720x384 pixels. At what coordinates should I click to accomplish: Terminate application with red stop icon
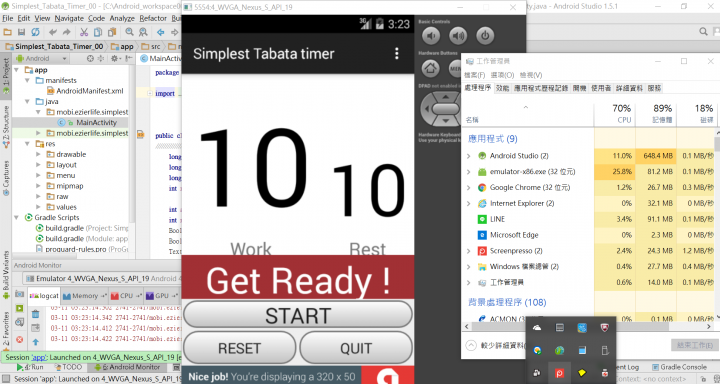pos(19,340)
